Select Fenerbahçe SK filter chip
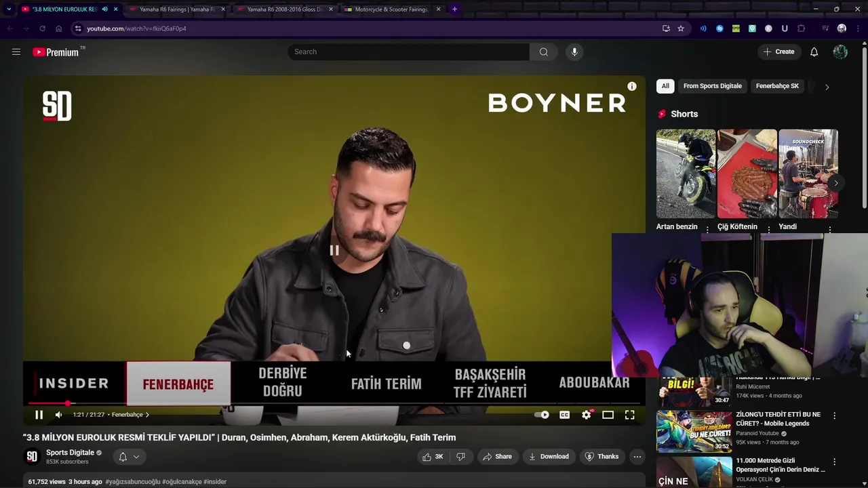The image size is (868, 488). pos(777,86)
